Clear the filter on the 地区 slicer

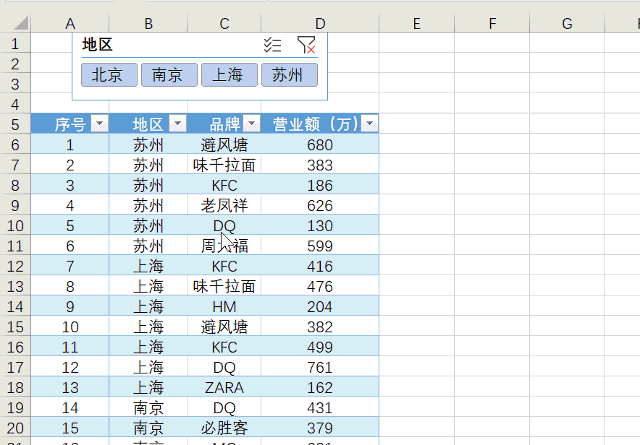306,45
